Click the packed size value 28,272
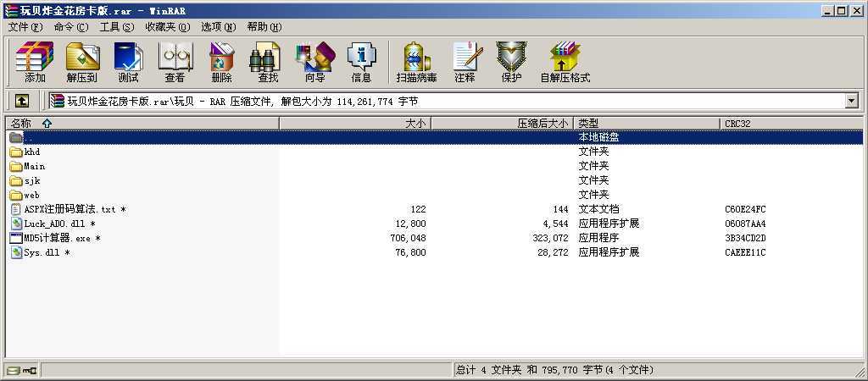Image resolution: width=868 pixels, height=381 pixels. 553,252
